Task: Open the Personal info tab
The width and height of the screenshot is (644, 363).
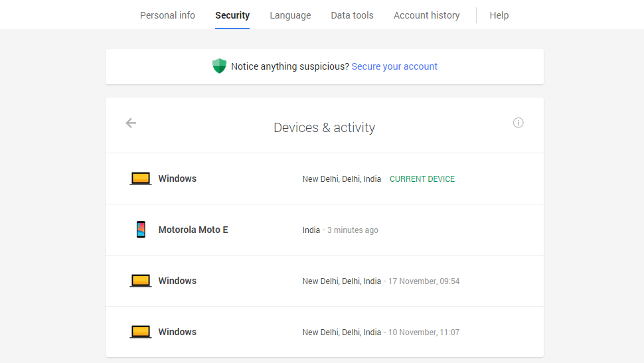Action: [167, 15]
